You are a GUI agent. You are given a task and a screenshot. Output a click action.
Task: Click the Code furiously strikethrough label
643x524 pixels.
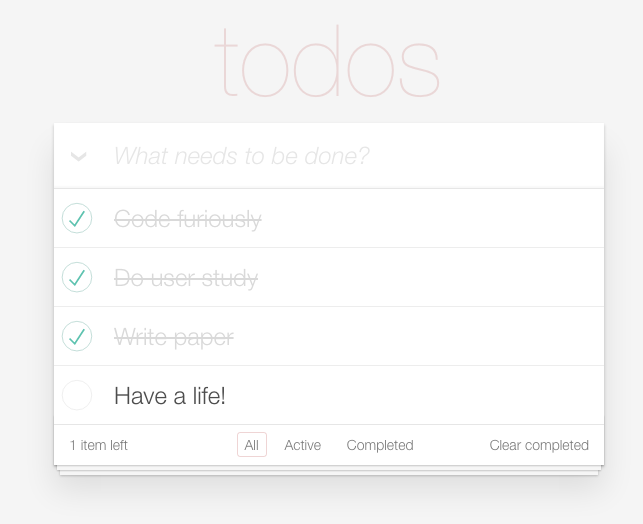click(x=188, y=219)
